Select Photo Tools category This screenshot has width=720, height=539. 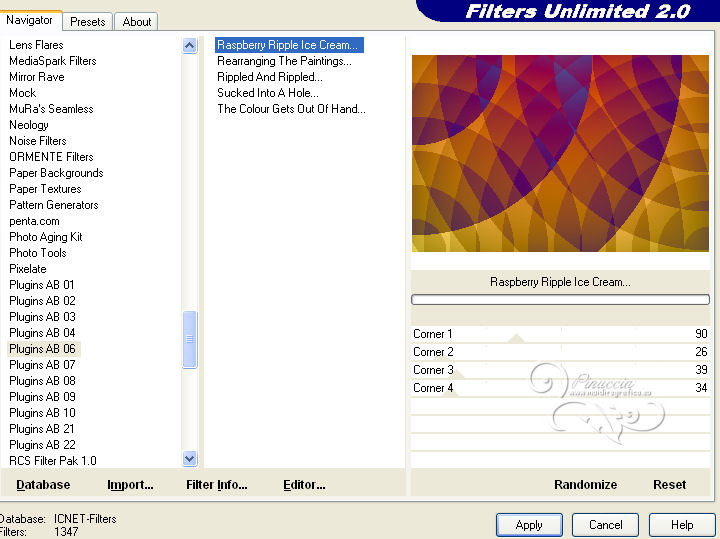tap(38, 253)
